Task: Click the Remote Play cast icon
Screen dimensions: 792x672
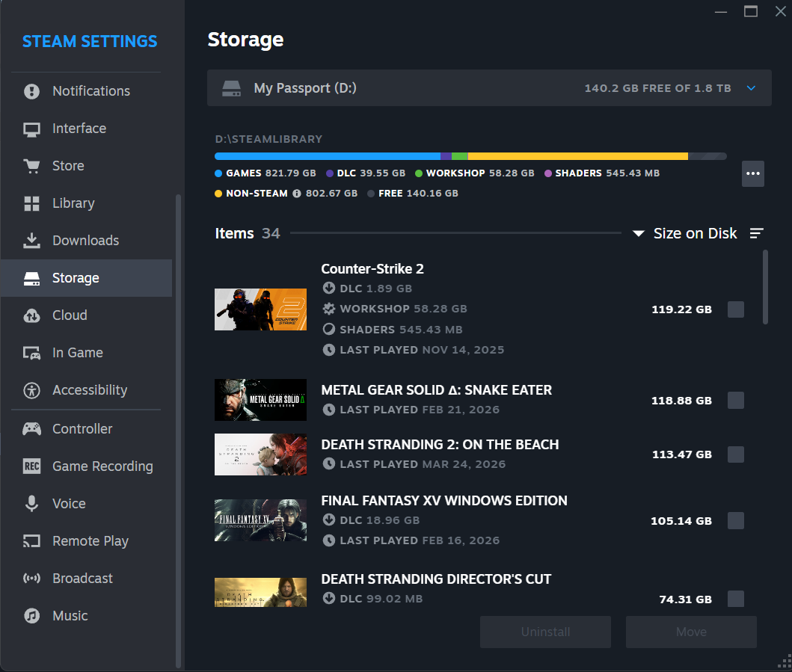Action: click(32, 541)
